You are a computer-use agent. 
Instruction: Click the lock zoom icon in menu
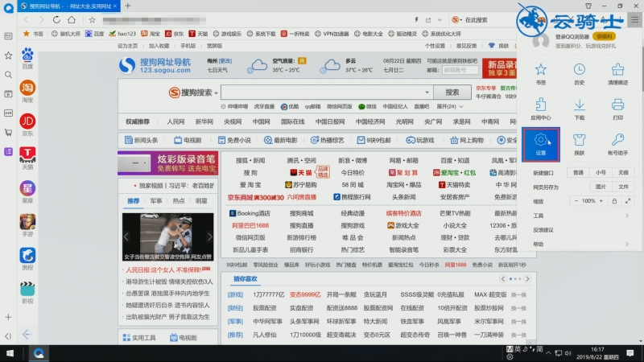[x=614, y=200]
